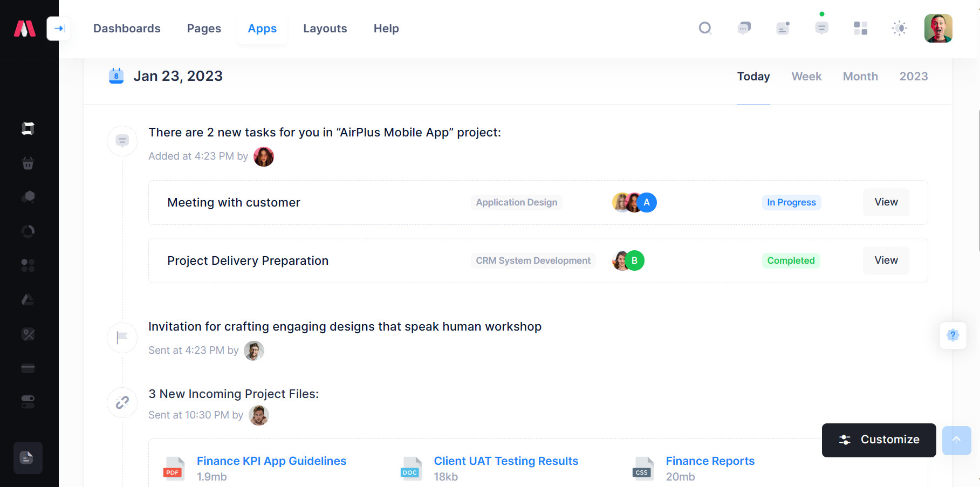Screen dimensions: 980x487
Task: Open the chat bubble icon in the header
Action: tap(744, 28)
